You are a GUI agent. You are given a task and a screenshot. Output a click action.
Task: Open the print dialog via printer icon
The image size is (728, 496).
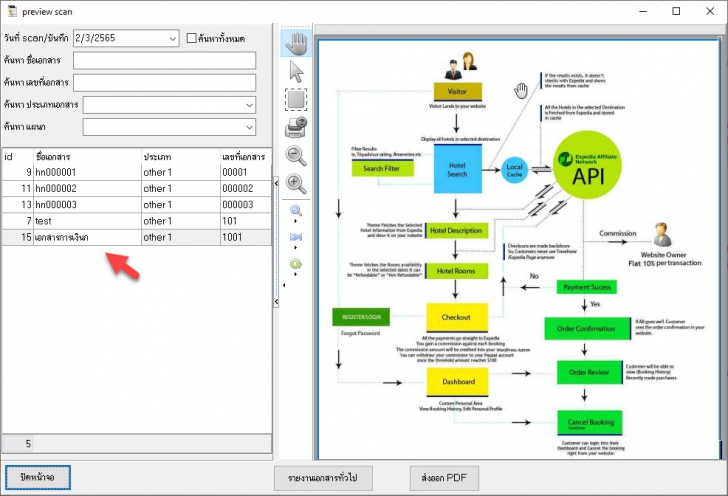[x=296, y=127]
